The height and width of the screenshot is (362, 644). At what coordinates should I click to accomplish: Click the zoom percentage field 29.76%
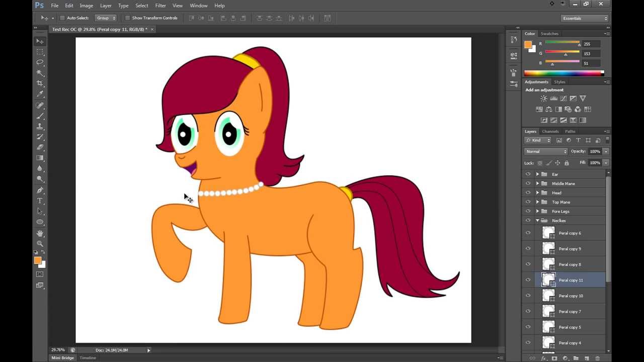pos(58,350)
